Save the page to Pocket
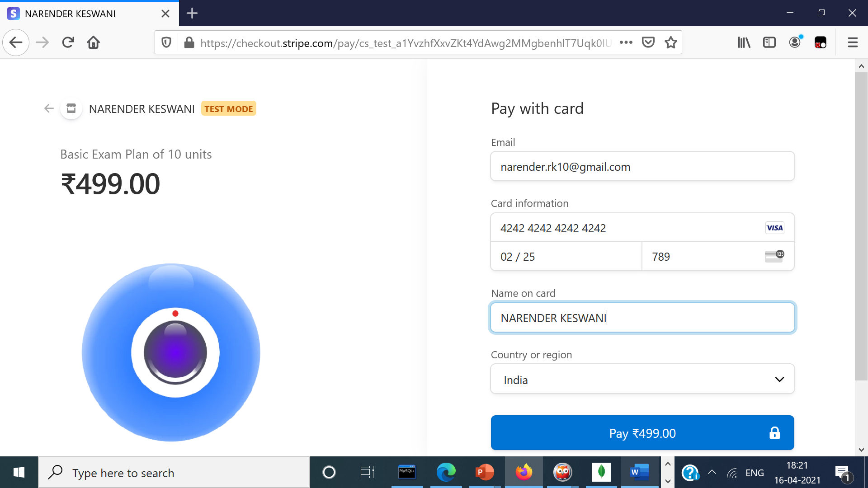Image resolution: width=868 pixels, height=488 pixels. tap(648, 42)
